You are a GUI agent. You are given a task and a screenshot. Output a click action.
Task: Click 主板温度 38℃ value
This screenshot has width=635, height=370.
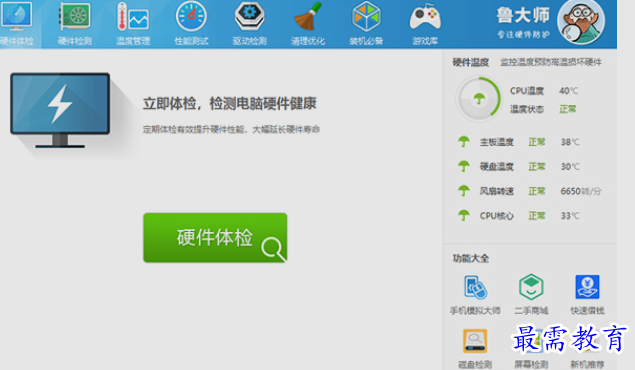pos(570,142)
